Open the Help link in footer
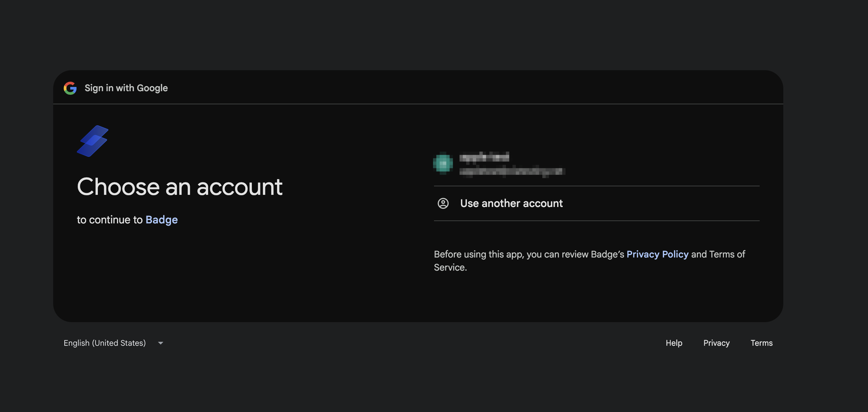 pyautogui.click(x=674, y=343)
